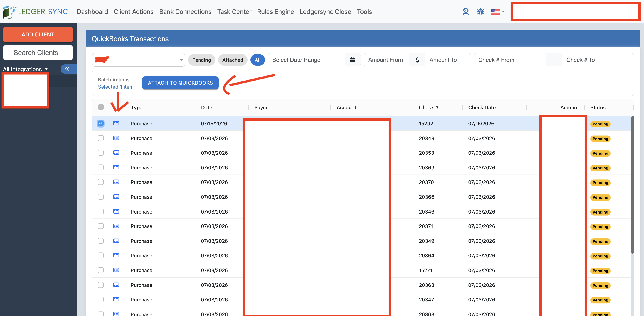Click the transactions table vertical scrollbar

(633, 185)
